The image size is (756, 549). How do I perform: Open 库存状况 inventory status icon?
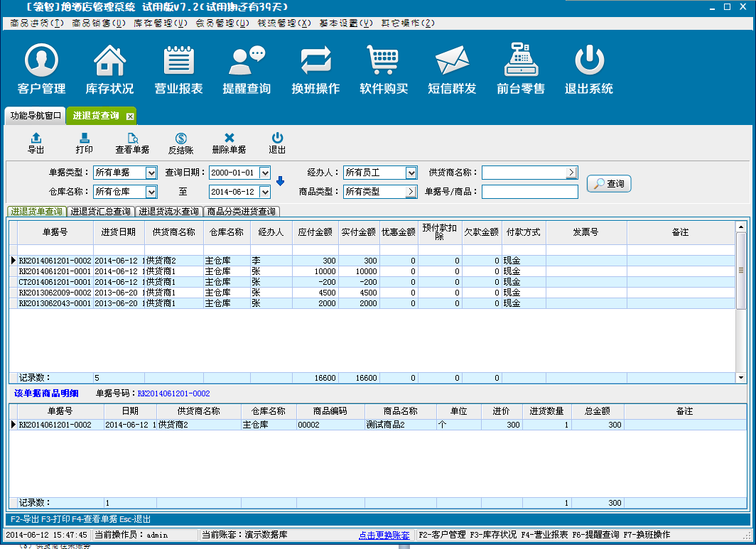coord(109,62)
